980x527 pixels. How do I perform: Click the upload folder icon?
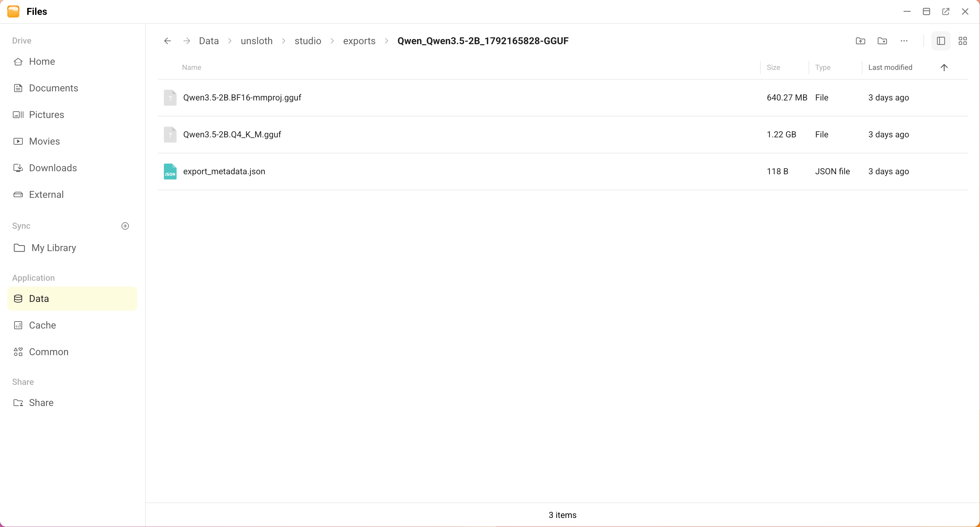click(860, 41)
